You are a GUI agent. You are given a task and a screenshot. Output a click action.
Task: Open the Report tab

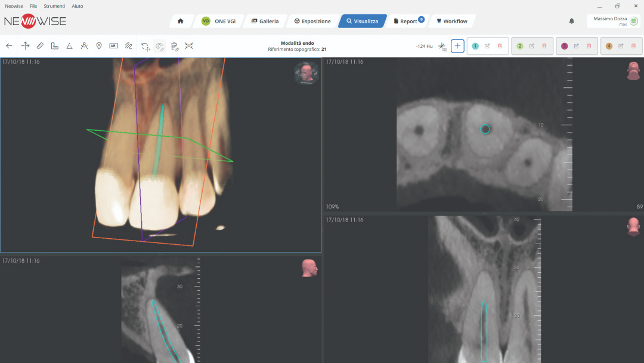click(406, 21)
